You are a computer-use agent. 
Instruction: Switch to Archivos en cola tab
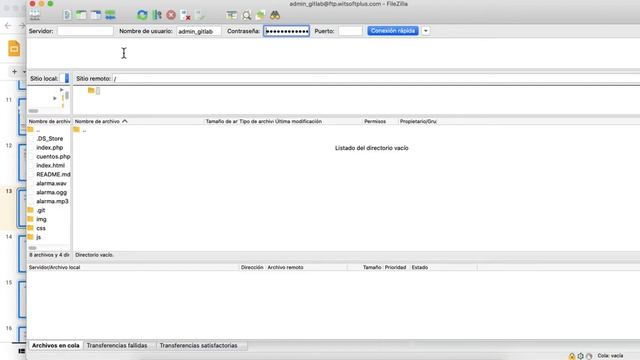point(56,345)
